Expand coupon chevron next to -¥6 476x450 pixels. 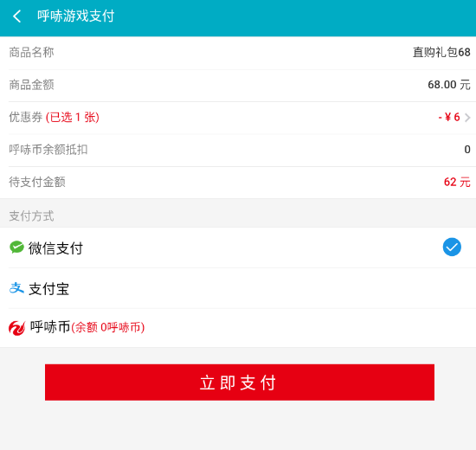pyautogui.click(x=467, y=118)
